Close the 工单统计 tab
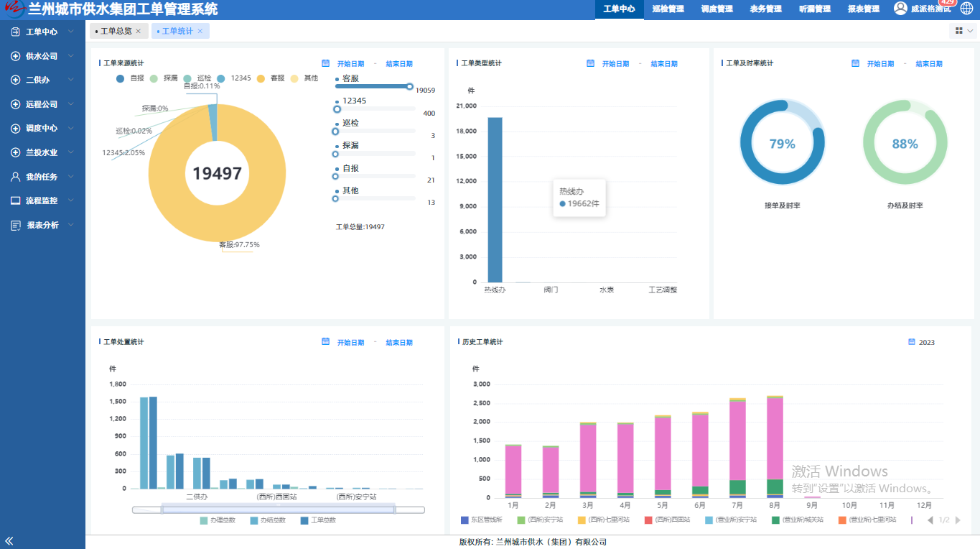This screenshot has height=549, width=980. pos(200,31)
